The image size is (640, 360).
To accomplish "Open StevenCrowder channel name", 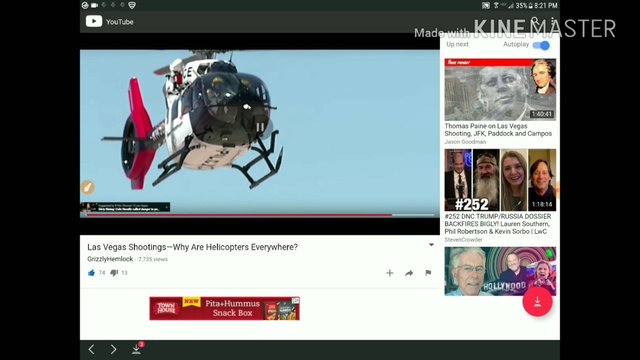I will click(463, 240).
